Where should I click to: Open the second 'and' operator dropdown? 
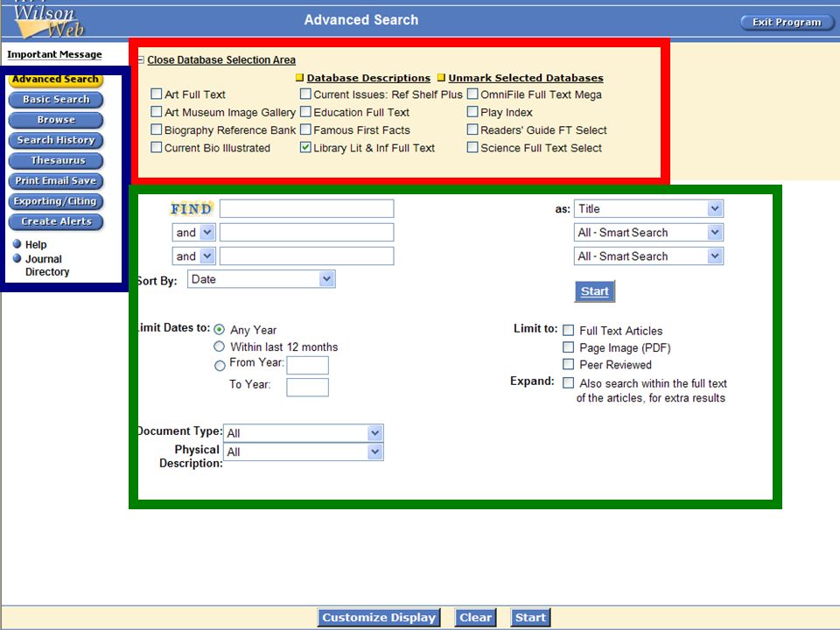194,256
